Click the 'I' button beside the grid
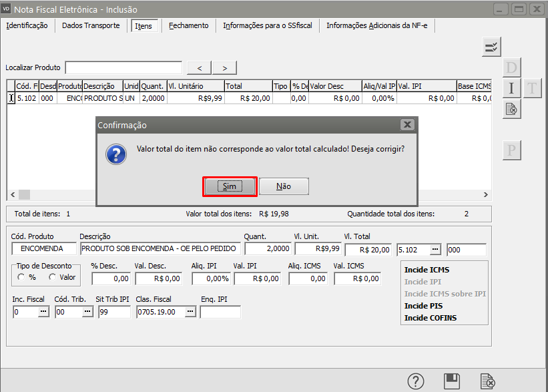This screenshot has width=548, height=392. (x=511, y=88)
